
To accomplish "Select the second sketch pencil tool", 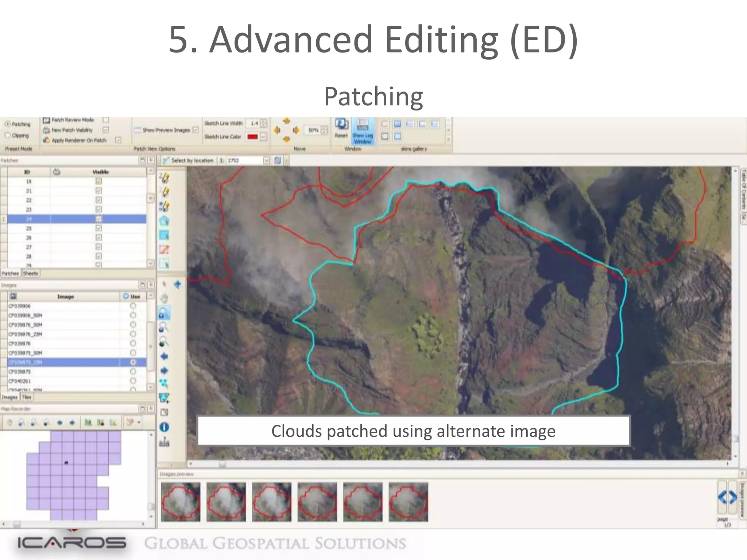I will point(165,192).
